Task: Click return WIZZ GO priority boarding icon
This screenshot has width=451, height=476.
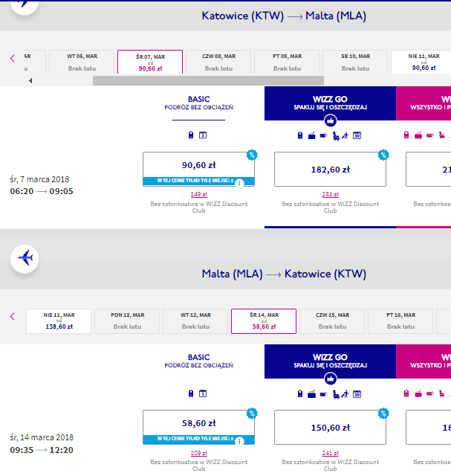Action: 345,394
